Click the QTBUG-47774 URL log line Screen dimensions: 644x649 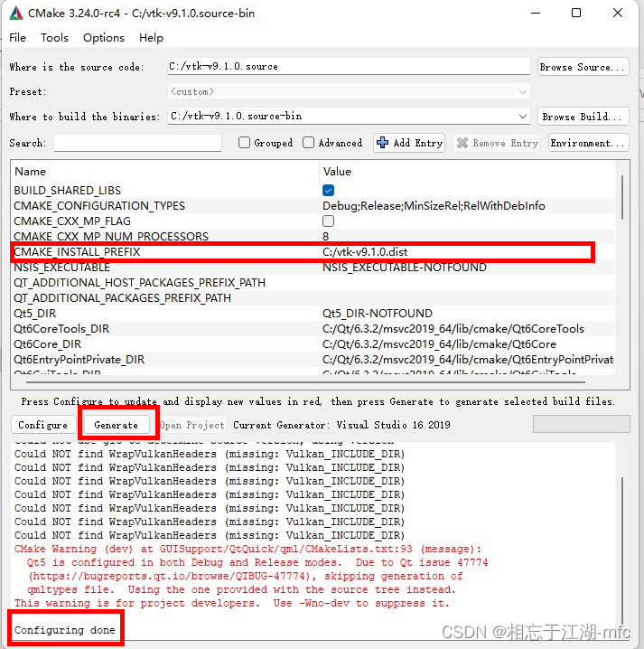(246, 576)
